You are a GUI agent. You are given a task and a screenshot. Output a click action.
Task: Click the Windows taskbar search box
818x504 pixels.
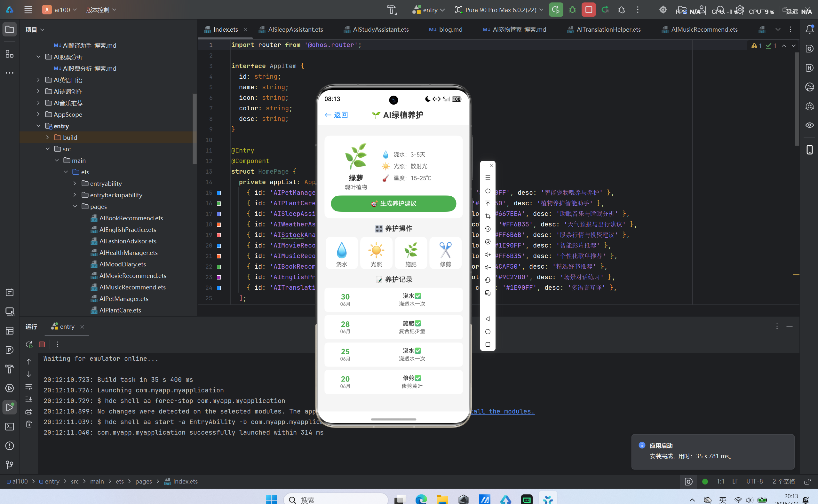(x=336, y=499)
